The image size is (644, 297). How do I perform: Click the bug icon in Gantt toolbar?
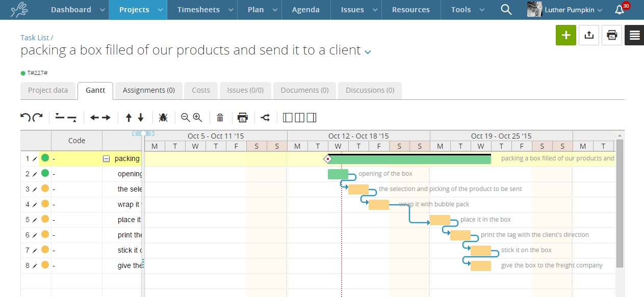tap(163, 118)
